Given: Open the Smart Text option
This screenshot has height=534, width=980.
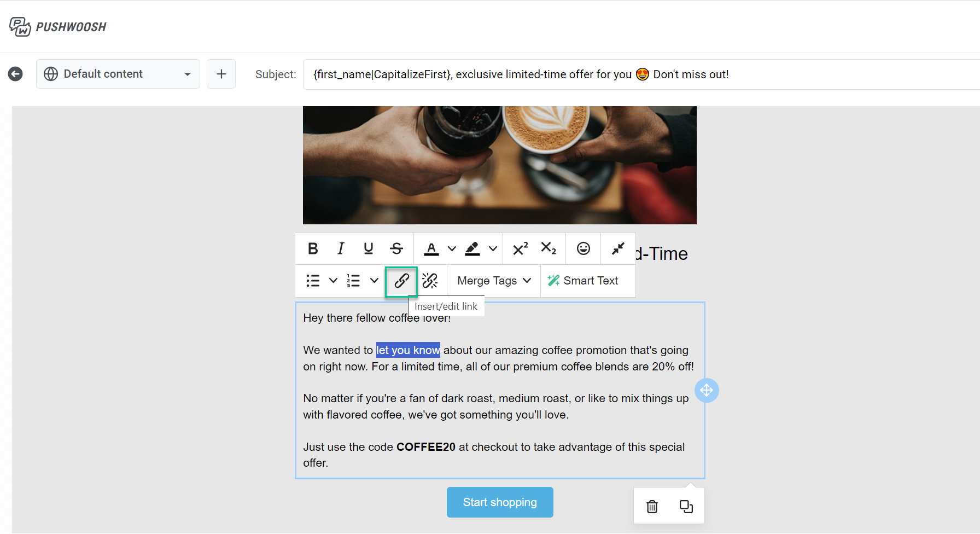Looking at the screenshot, I should 583,281.
